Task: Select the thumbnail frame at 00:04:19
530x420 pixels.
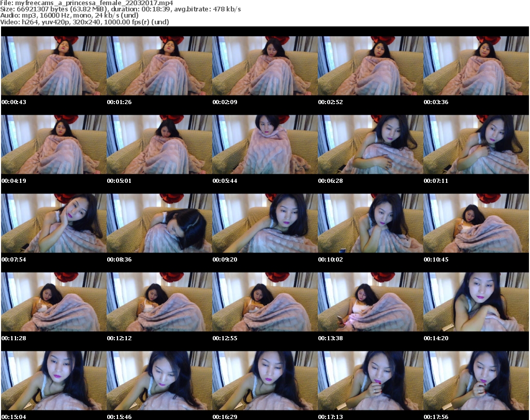Action: 54,144
